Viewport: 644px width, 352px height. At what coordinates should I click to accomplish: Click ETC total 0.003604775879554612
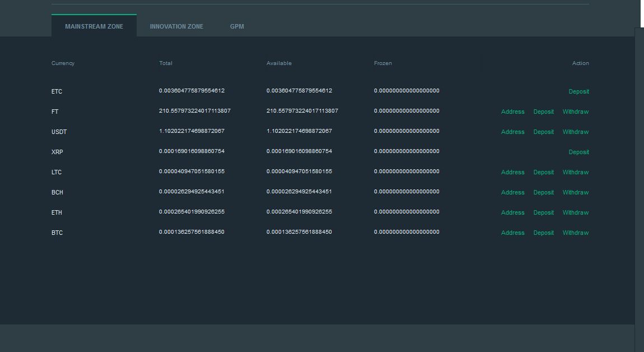(x=192, y=90)
